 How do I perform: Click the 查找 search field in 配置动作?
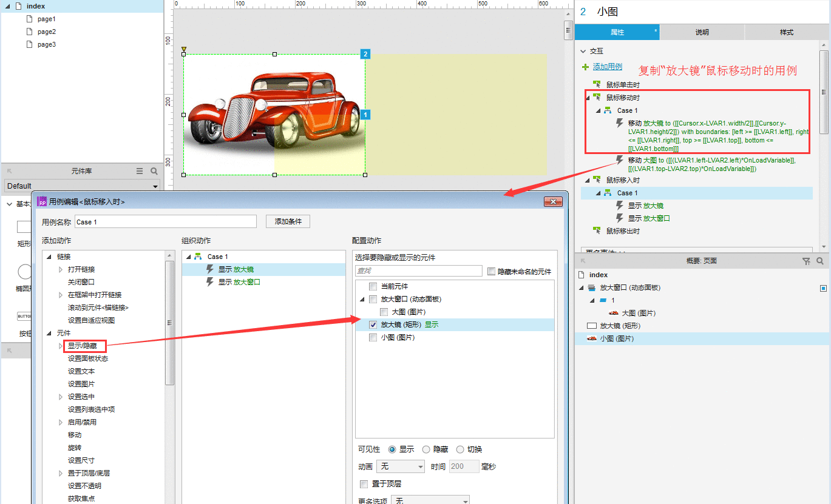tap(418, 272)
